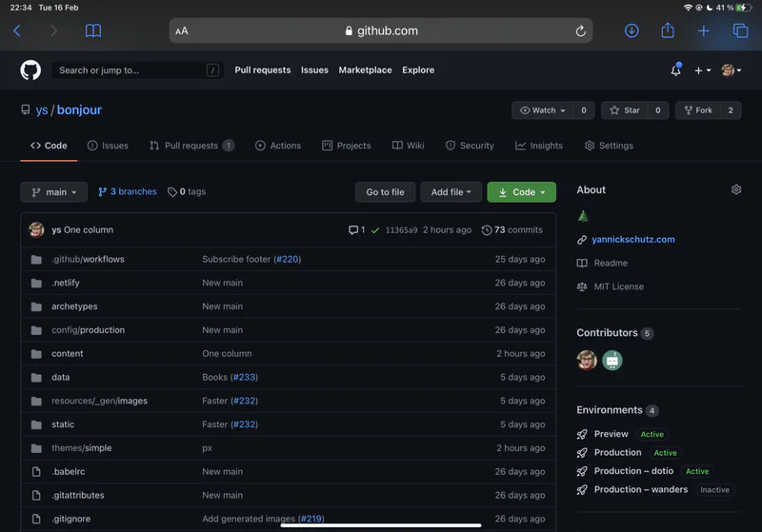Open a new Safari tab
762x532 pixels.
tap(703, 31)
